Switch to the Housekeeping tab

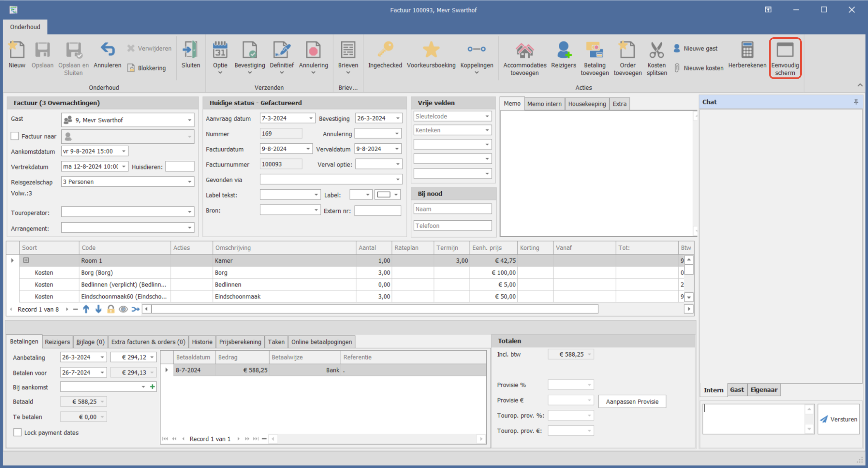click(x=587, y=104)
